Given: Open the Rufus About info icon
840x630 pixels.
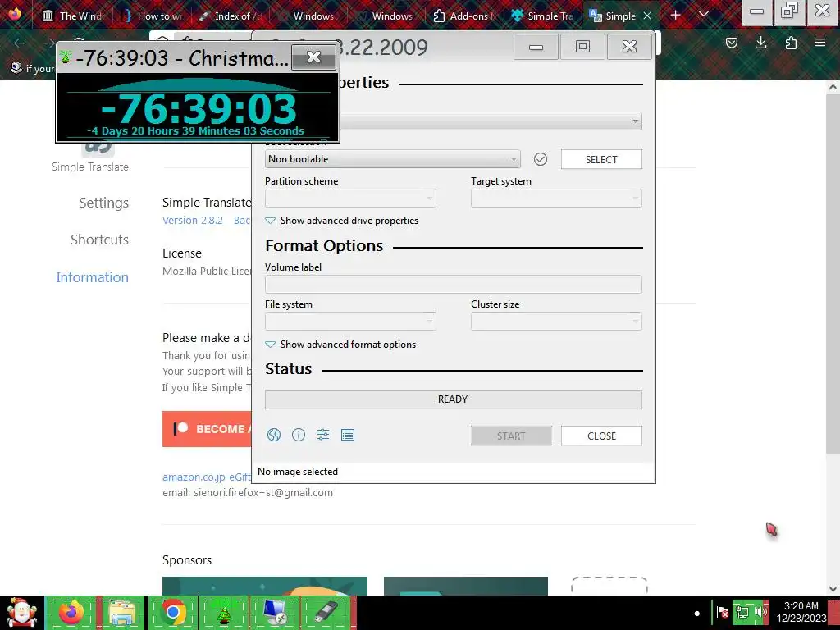Looking at the screenshot, I should pos(299,435).
